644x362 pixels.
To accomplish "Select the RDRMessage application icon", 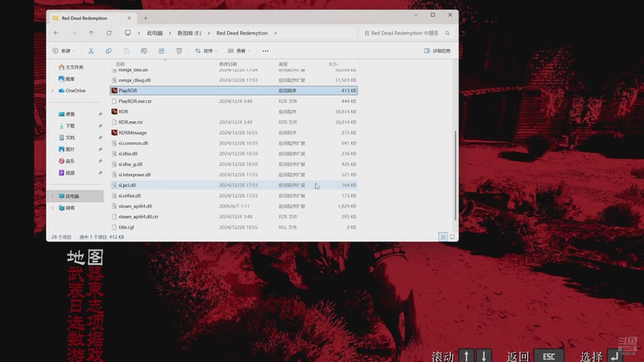I will (114, 133).
